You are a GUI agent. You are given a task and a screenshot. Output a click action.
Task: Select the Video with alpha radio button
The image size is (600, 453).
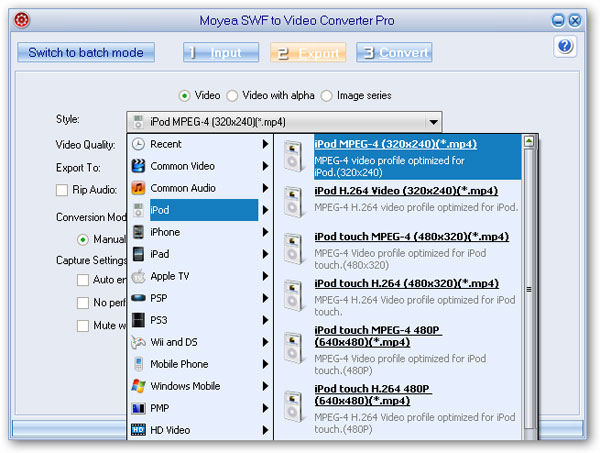pos(232,96)
